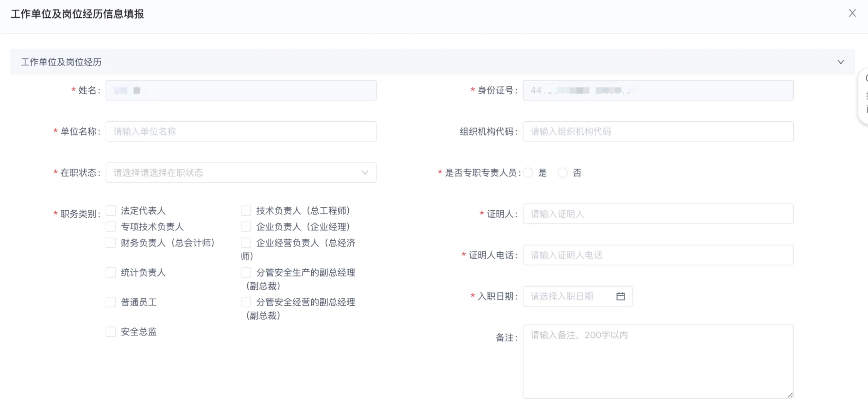The height and width of the screenshot is (416, 868).
Task: Click the 单位名称 input field
Action: click(x=241, y=131)
